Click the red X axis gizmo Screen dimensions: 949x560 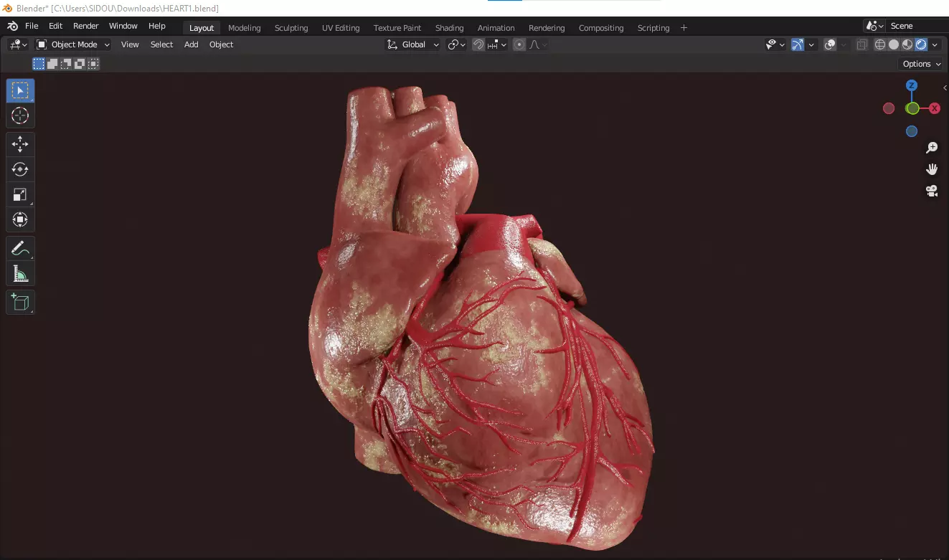coord(935,108)
